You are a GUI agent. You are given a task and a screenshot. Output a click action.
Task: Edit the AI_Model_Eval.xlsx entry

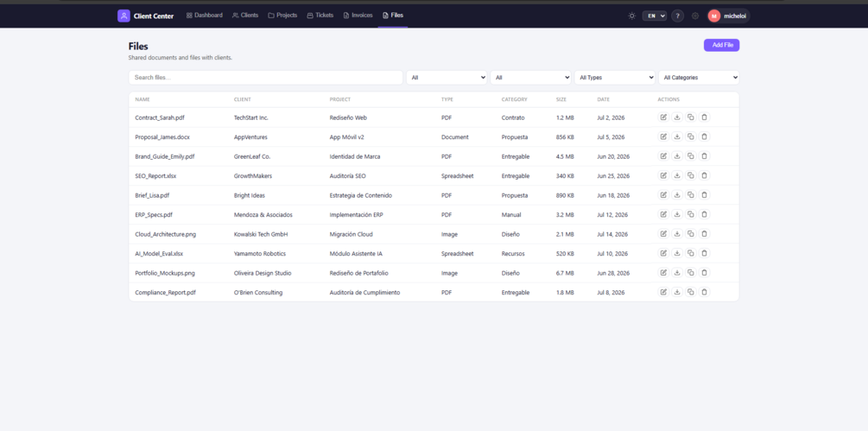[x=663, y=253]
